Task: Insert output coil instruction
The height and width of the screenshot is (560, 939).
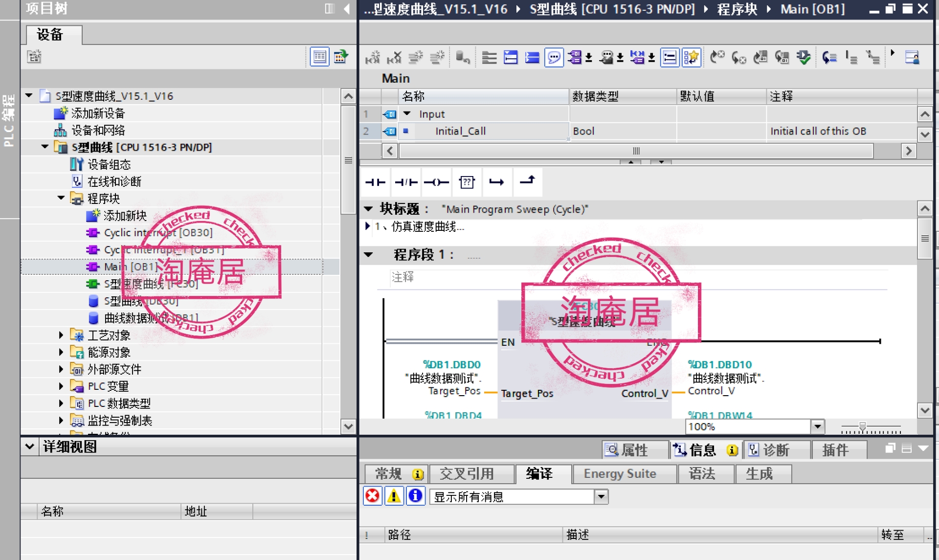Action: [x=436, y=182]
